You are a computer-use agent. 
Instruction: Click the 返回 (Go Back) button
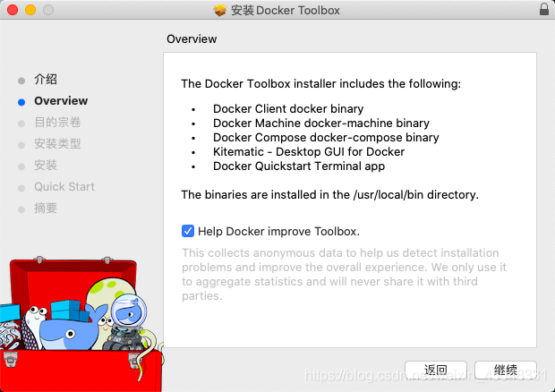[435, 370]
